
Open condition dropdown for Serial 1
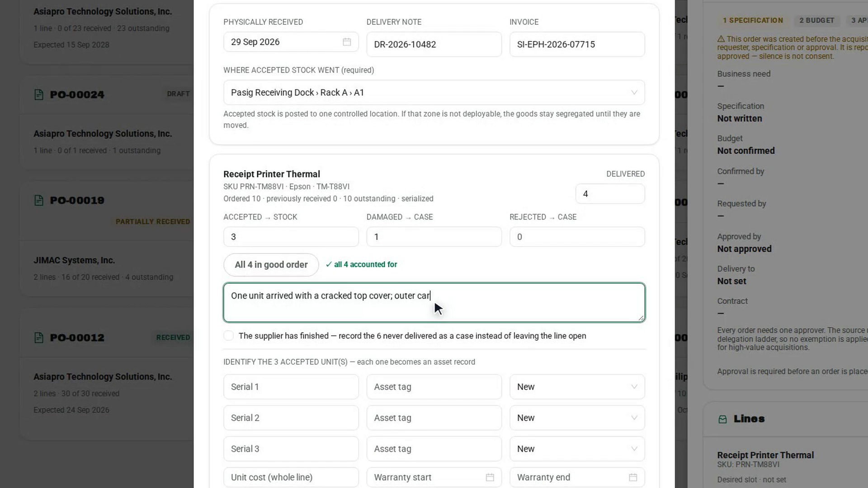click(x=577, y=387)
